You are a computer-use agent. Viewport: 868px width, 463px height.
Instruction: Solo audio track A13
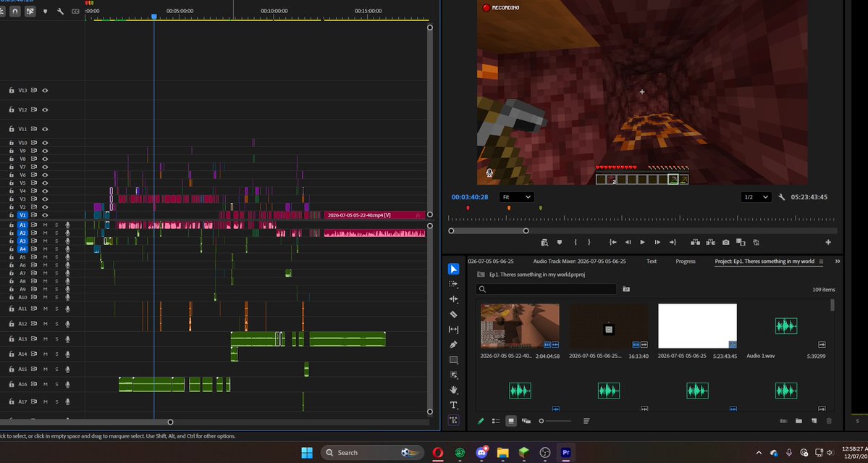[56, 339]
